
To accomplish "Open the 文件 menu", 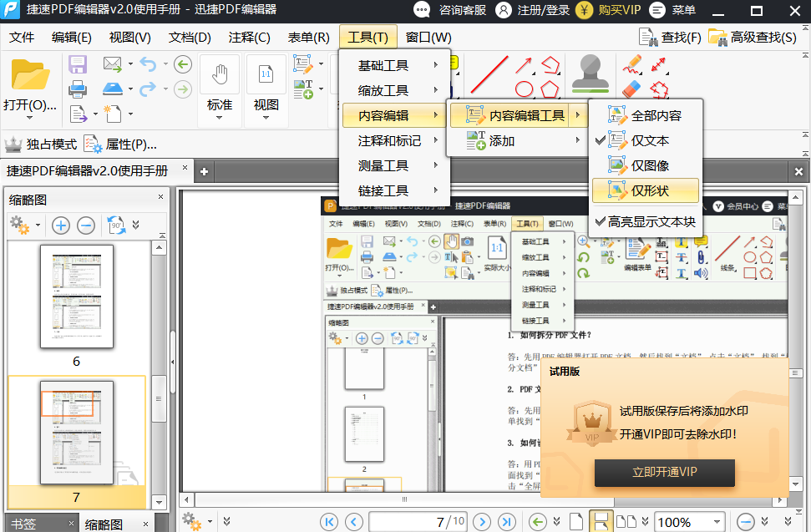I will (22, 38).
